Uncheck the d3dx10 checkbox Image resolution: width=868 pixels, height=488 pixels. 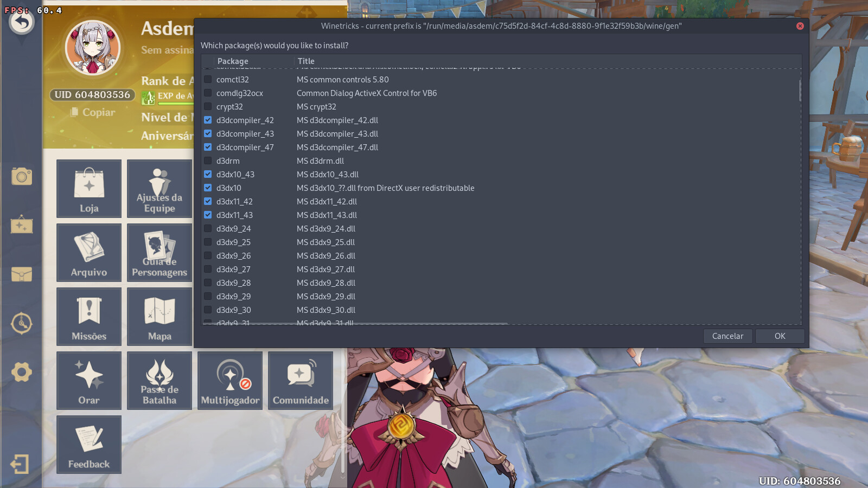tap(208, 188)
